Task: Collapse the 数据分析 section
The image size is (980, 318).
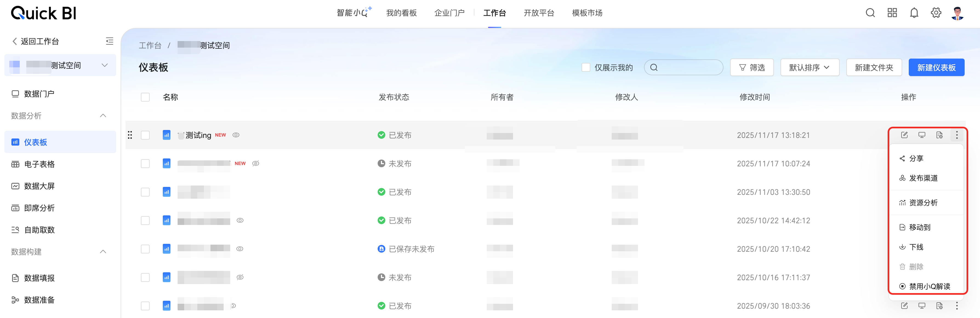Action: click(102, 115)
